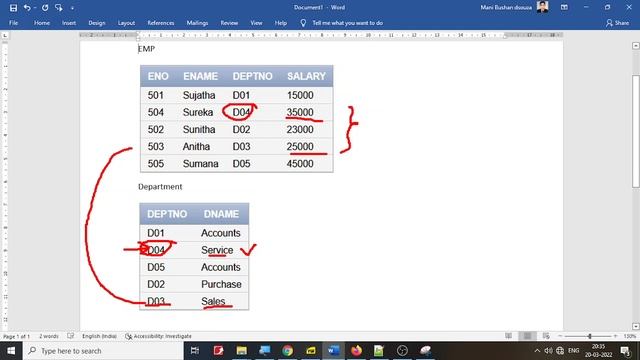Click the zoom out minus button
This screenshot has width=640, height=360.
pyautogui.click(x=560, y=336)
